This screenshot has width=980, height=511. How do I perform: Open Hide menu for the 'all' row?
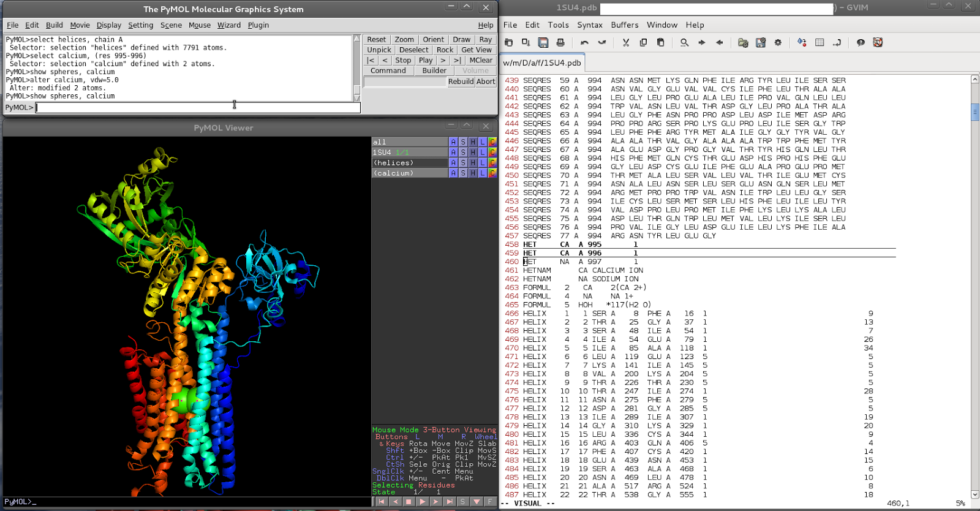[x=473, y=142]
